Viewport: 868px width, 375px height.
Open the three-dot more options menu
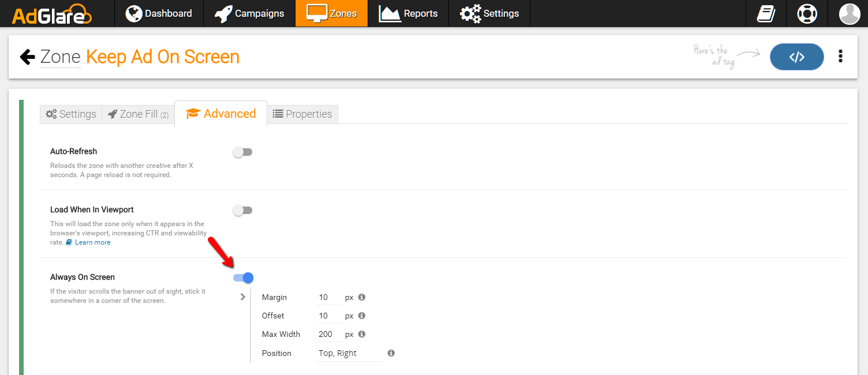tap(840, 57)
